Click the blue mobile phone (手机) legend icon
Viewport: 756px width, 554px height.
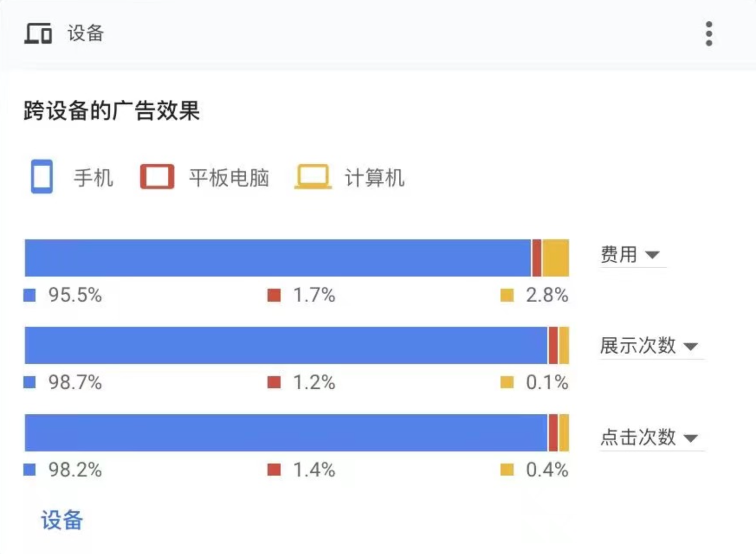[x=42, y=177]
